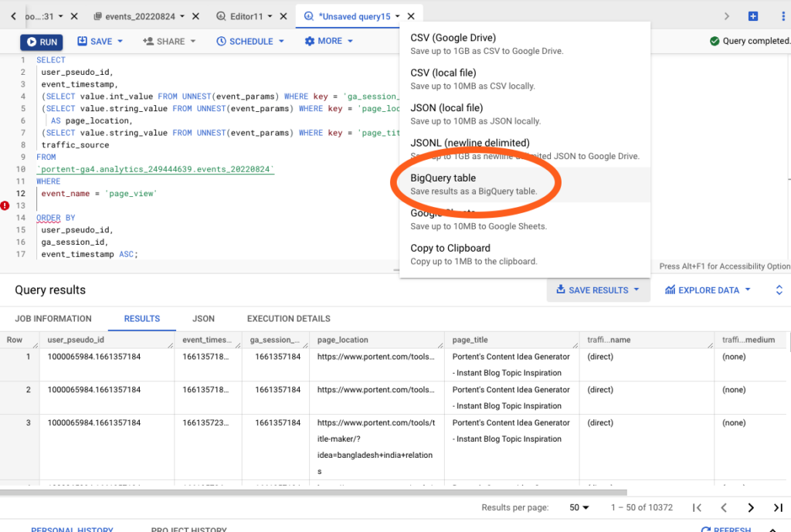Open EXPLORE DATA dropdown
This screenshot has width=791, height=532.
[708, 290]
